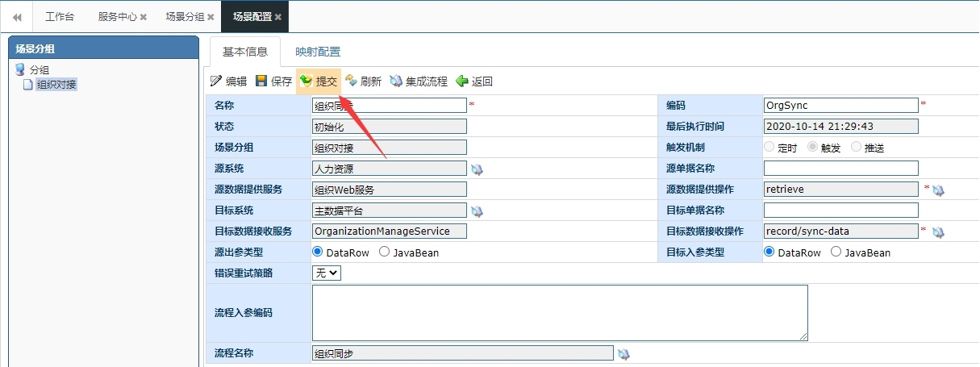Click the 返回 button label
This screenshot has width=980, height=367.
(x=482, y=81)
